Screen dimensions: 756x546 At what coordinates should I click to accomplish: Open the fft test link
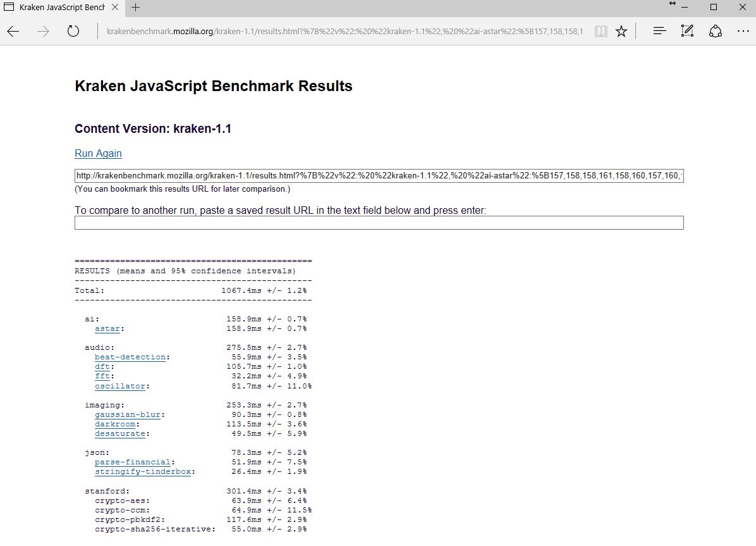(102, 376)
